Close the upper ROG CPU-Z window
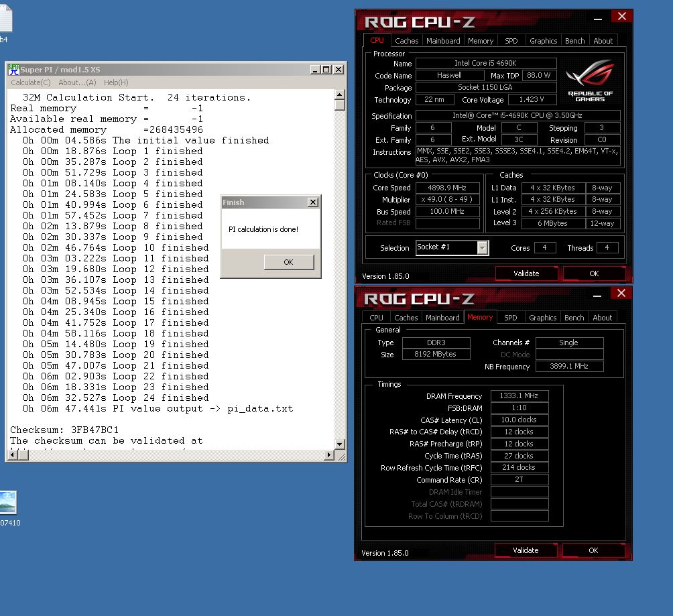Screen dimensions: 673x616 tap(622, 17)
